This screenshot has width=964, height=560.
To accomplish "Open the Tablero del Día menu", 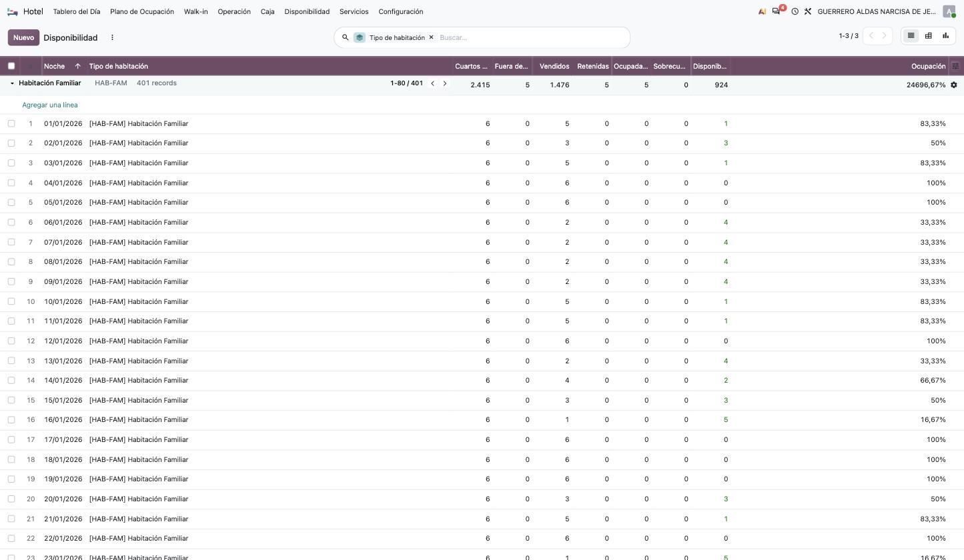I will click(77, 11).
